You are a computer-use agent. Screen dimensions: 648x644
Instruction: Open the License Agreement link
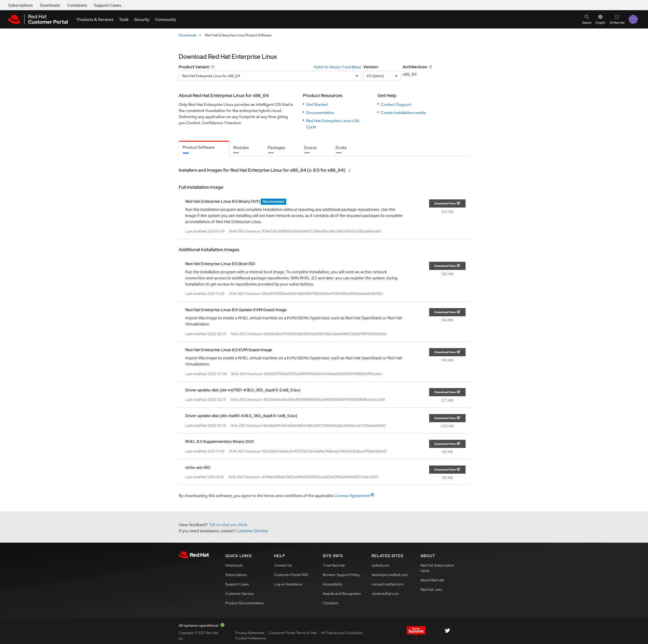(x=351, y=496)
